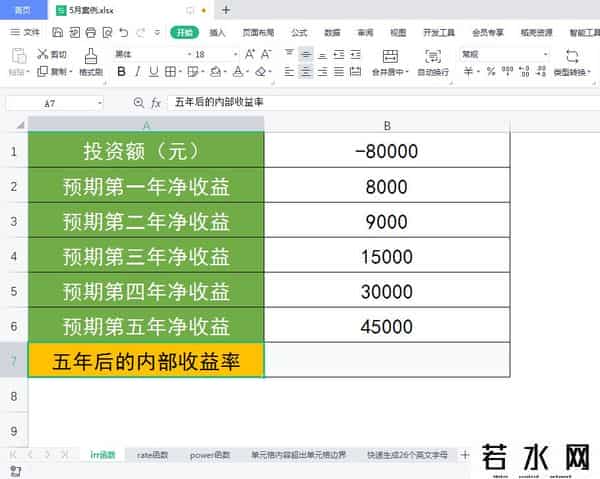Screen dimensions: 600x479
Task: Open the 公式 ribbon tab
Action: tap(299, 32)
